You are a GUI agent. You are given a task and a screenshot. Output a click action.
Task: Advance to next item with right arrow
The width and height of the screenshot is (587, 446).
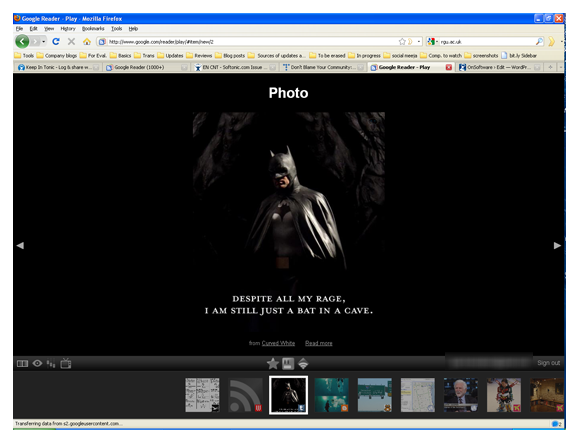pos(557,245)
